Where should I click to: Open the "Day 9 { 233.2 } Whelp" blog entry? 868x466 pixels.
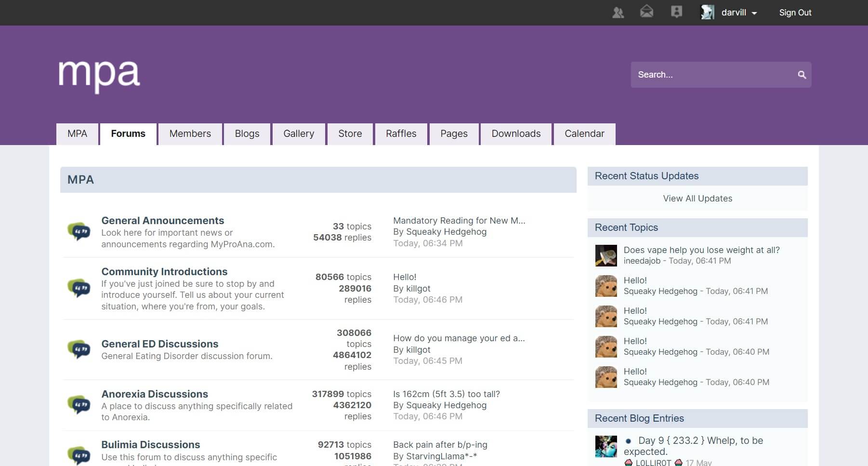[x=694, y=446]
